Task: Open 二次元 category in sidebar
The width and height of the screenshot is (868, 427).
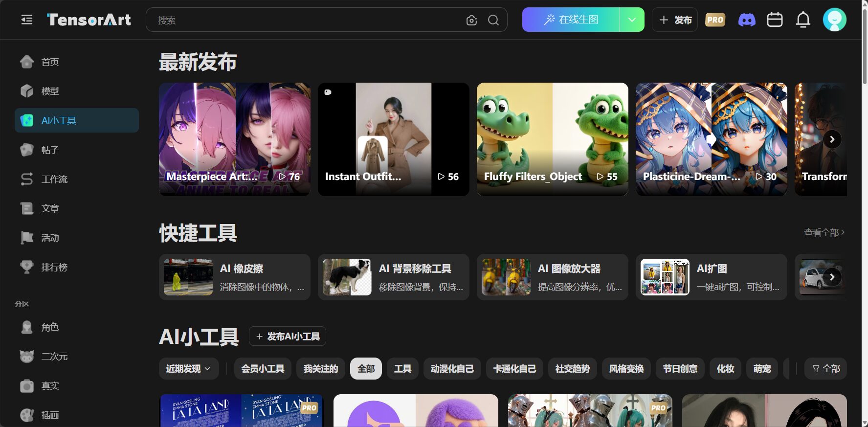Action: coord(77,356)
